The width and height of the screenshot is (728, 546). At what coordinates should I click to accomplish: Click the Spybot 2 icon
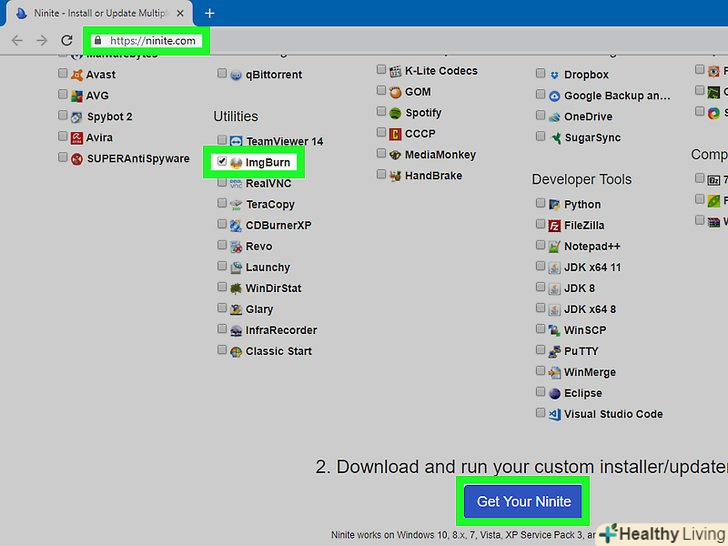(x=77, y=117)
